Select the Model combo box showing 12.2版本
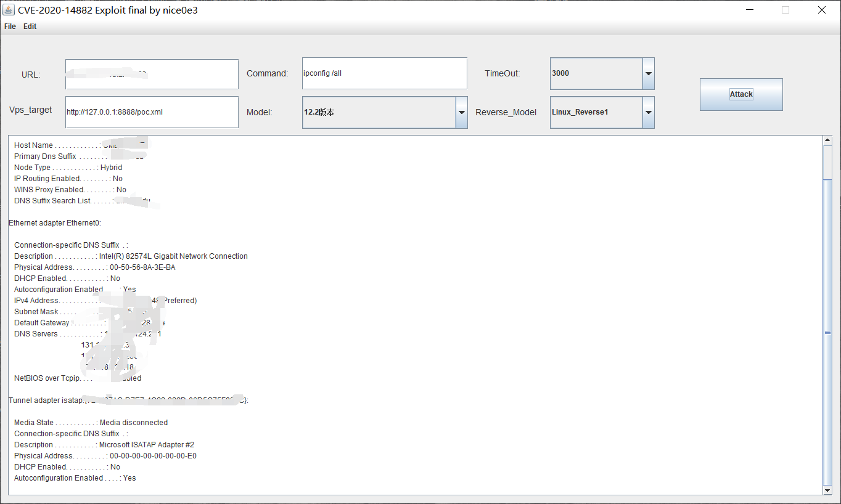Image resolution: width=841 pixels, height=504 pixels. (385, 112)
